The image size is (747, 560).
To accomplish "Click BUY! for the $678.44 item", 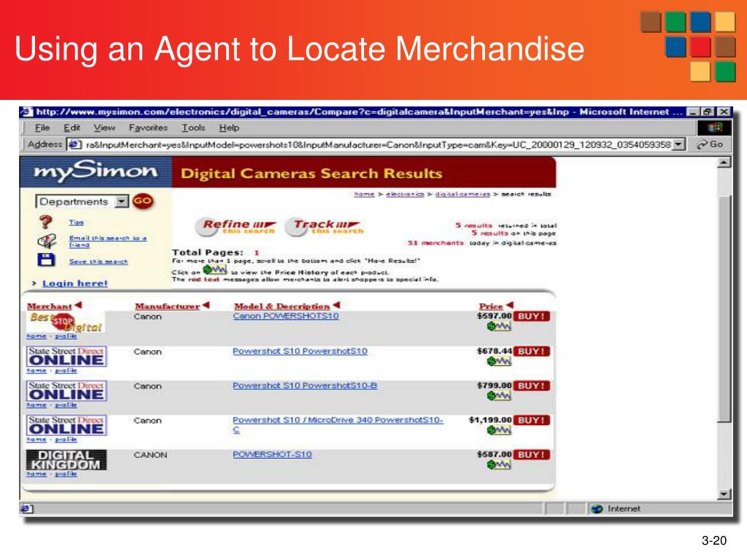I will pyautogui.click(x=532, y=351).
